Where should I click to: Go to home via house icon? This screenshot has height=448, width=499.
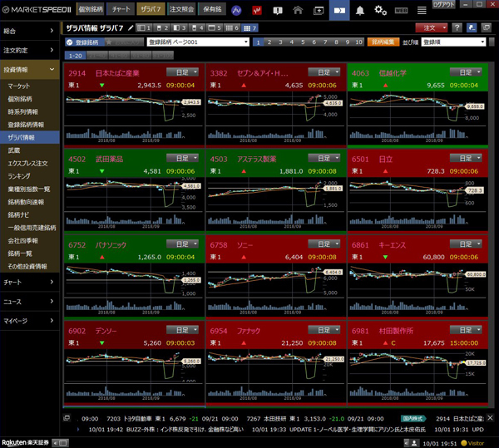click(x=298, y=11)
